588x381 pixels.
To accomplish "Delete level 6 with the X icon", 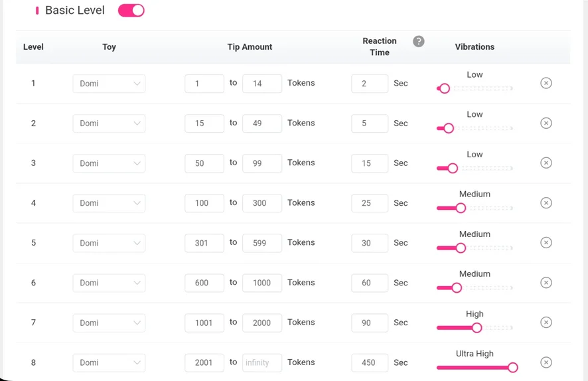I will pyautogui.click(x=546, y=282).
